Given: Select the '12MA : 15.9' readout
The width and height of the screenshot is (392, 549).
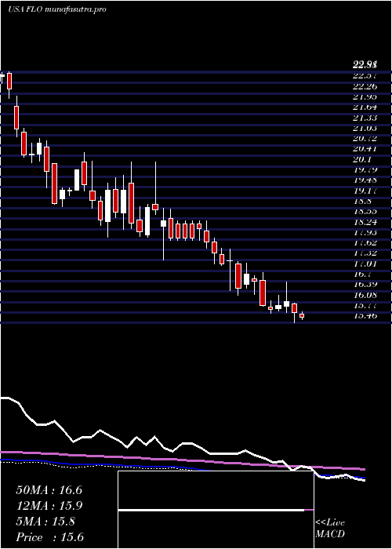Looking at the screenshot, I should click(x=49, y=506).
